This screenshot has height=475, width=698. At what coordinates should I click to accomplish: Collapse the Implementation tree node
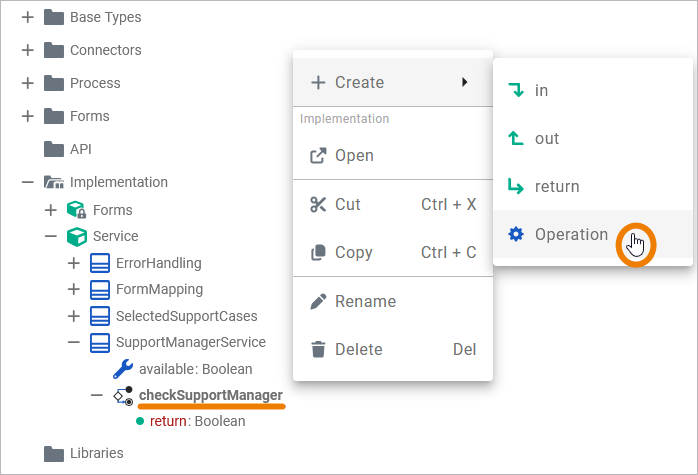27,182
